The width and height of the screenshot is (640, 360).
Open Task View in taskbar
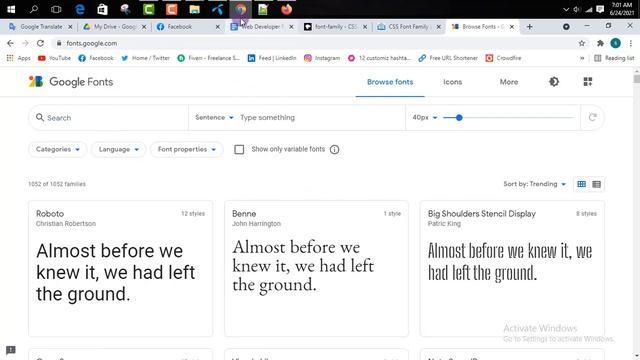tap(56, 9)
